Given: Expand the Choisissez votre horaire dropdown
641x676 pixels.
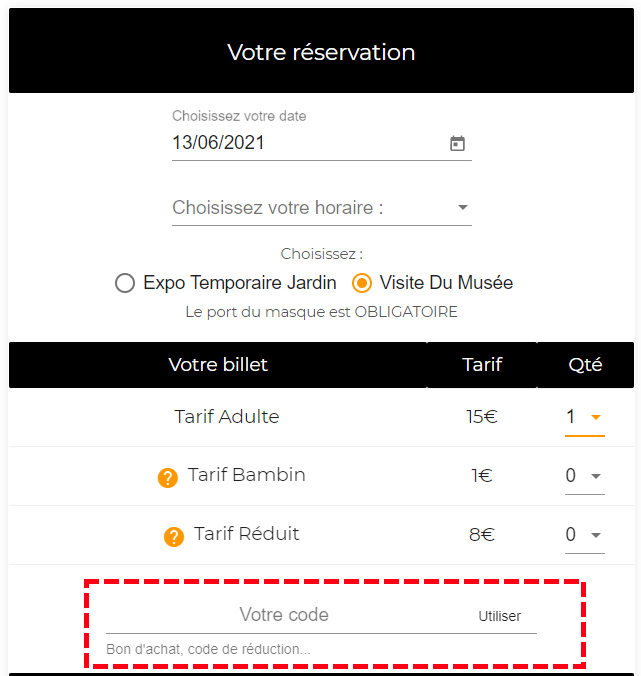Looking at the screenshot, I should [321, 208].
